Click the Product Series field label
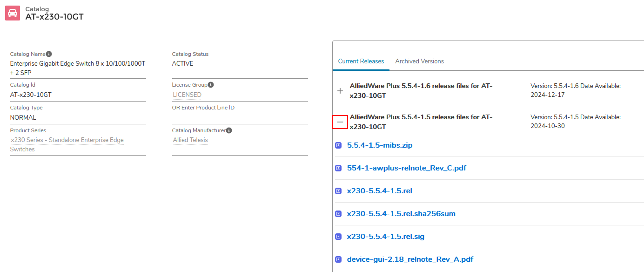This screenshot has width=644, height=272. point(28,130)
